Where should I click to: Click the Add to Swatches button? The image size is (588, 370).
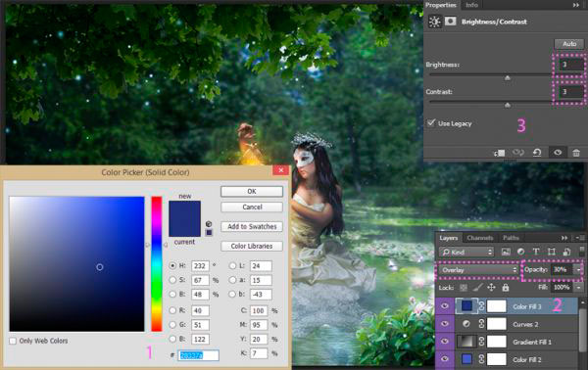[252, 226]
